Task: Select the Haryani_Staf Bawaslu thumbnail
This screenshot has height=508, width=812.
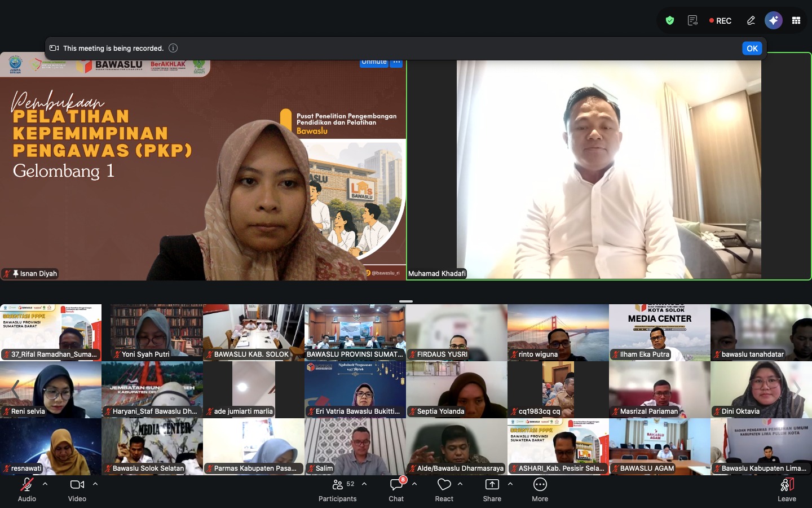Action: (152, 389)
